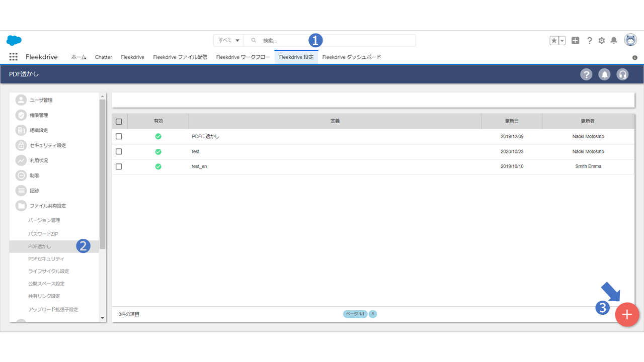The image size is (644, 362).
Task: Open help icon in PDF透かし header
Action: click(586, 74)
